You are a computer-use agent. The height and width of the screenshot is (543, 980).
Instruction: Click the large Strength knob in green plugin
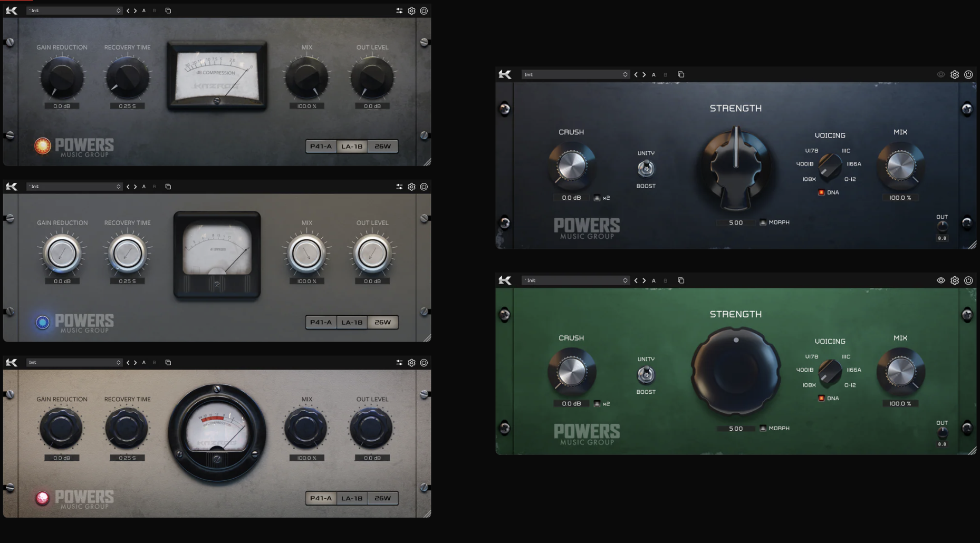[x=736, y=371]
